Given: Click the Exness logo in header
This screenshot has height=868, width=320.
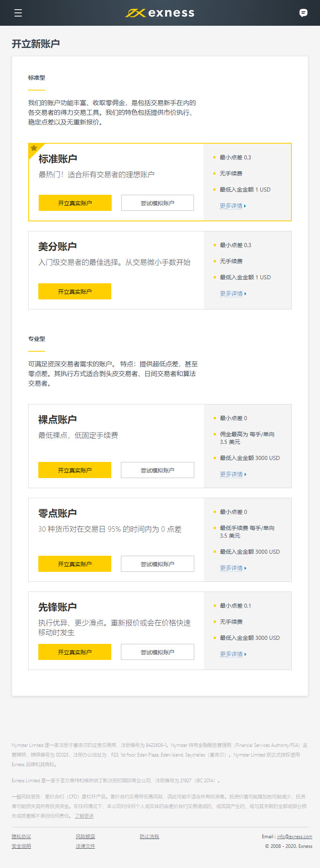Looking at the screenshot, I should pos(160,13).
